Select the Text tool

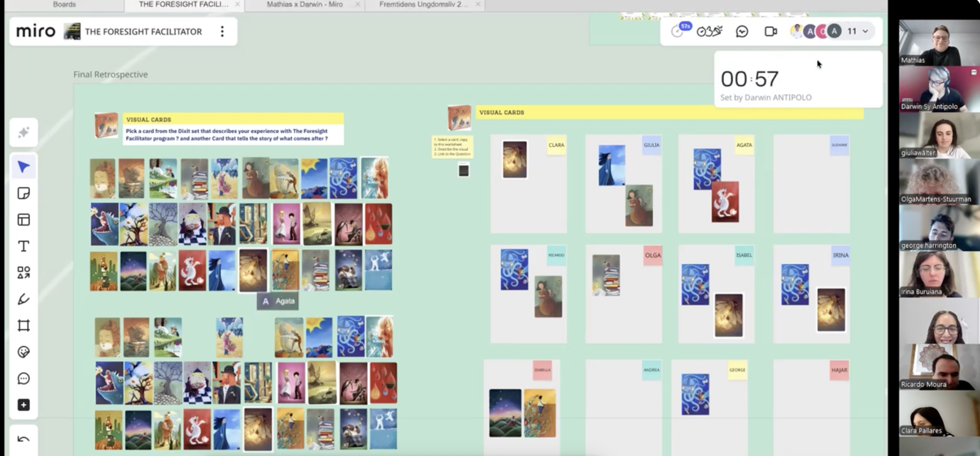(x=24, y=246)
